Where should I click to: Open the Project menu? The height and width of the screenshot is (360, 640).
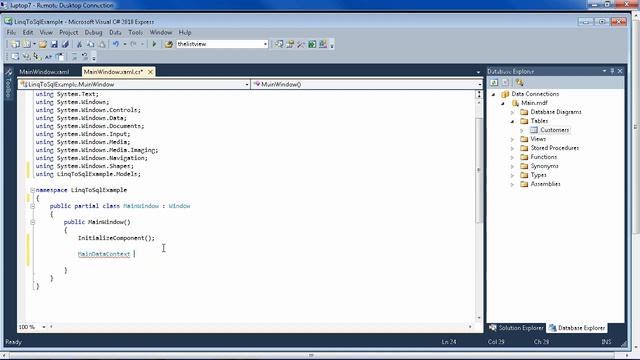tap(68, 32)
